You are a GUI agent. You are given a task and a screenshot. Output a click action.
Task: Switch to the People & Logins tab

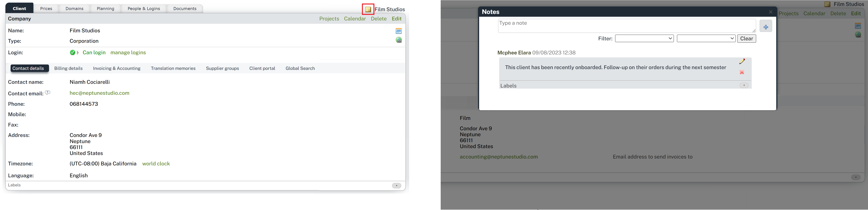(x=144, y=8)
